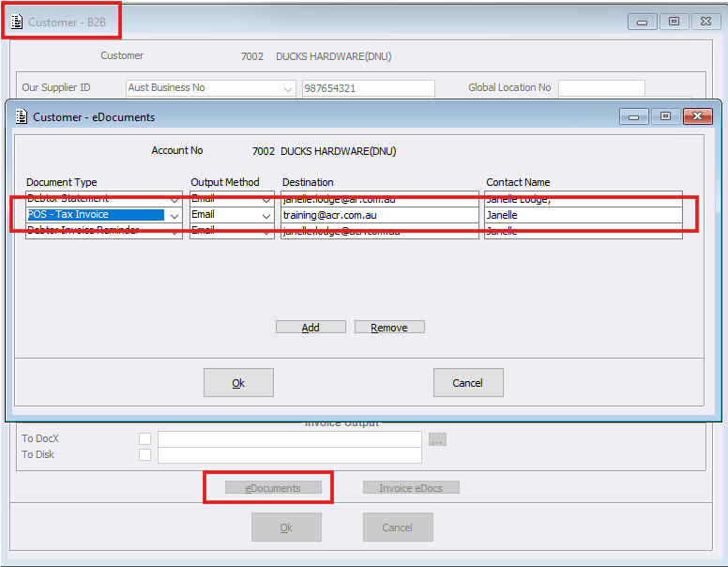
Task: Click the Global Location No input field
Action: click(x=601, y=88)
